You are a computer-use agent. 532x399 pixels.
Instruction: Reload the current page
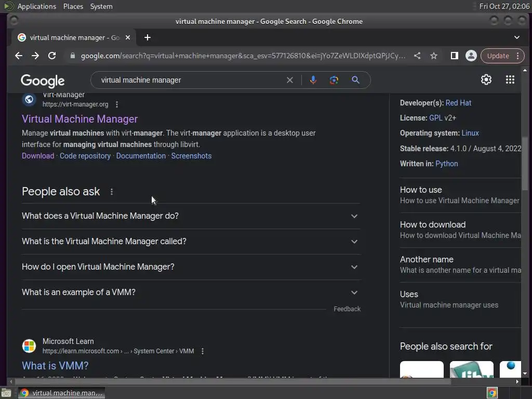point(52,56)
